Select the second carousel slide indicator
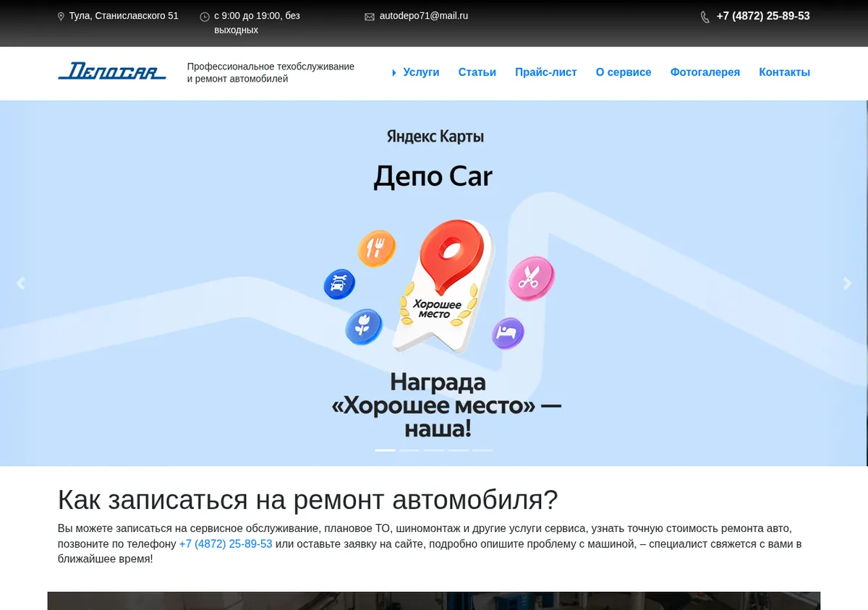868x610 pixels. tap(409, 450)
